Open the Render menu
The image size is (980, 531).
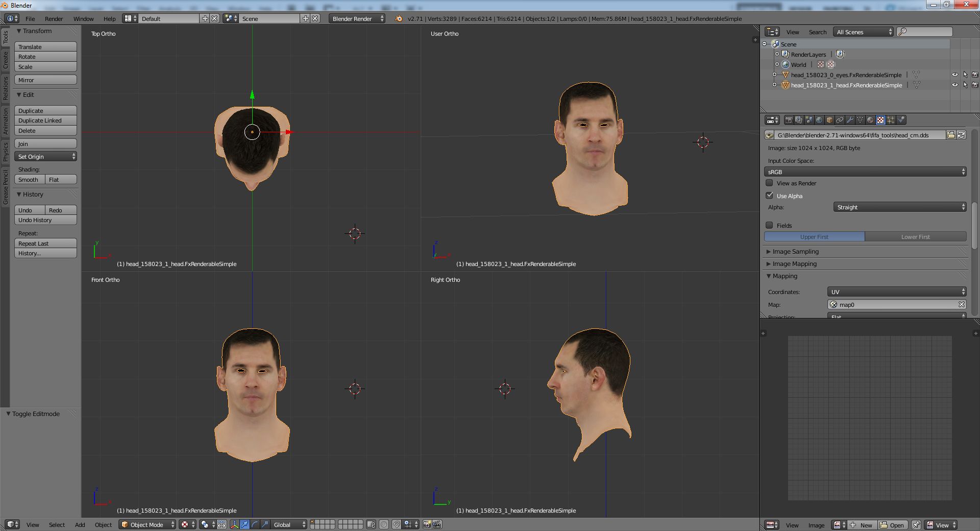(x=54, y=19)
